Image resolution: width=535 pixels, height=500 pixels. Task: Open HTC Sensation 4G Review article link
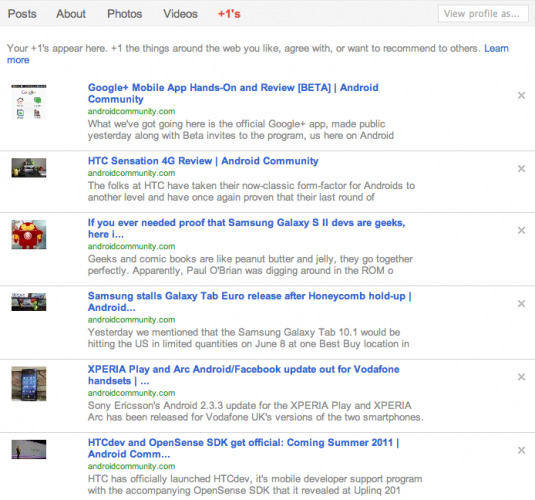click(203, 161)
